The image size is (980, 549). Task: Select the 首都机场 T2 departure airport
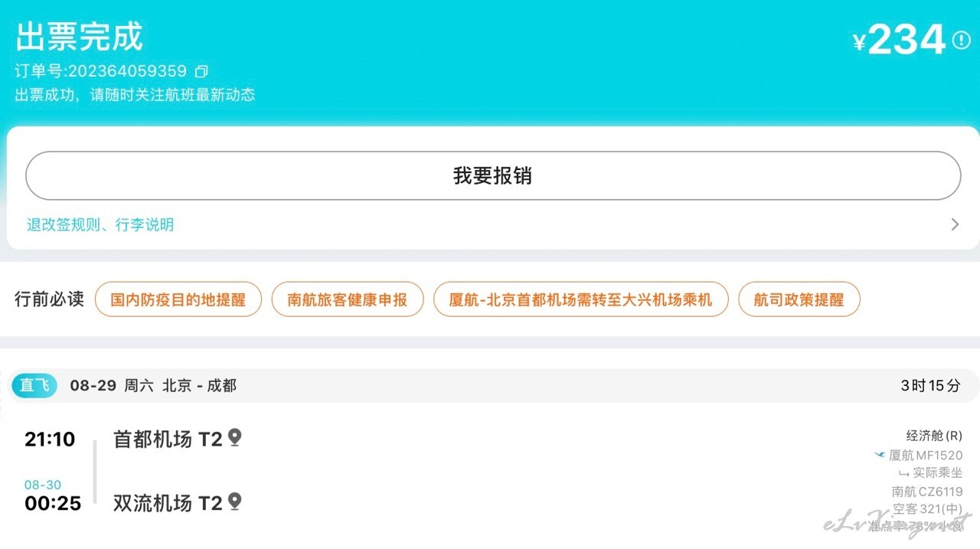point(168,439)
